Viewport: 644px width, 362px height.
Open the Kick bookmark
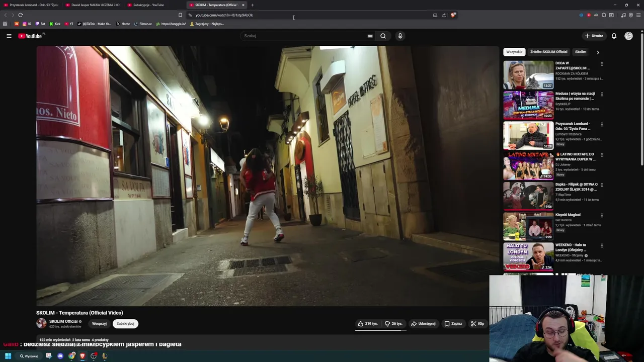click(55, 24)
